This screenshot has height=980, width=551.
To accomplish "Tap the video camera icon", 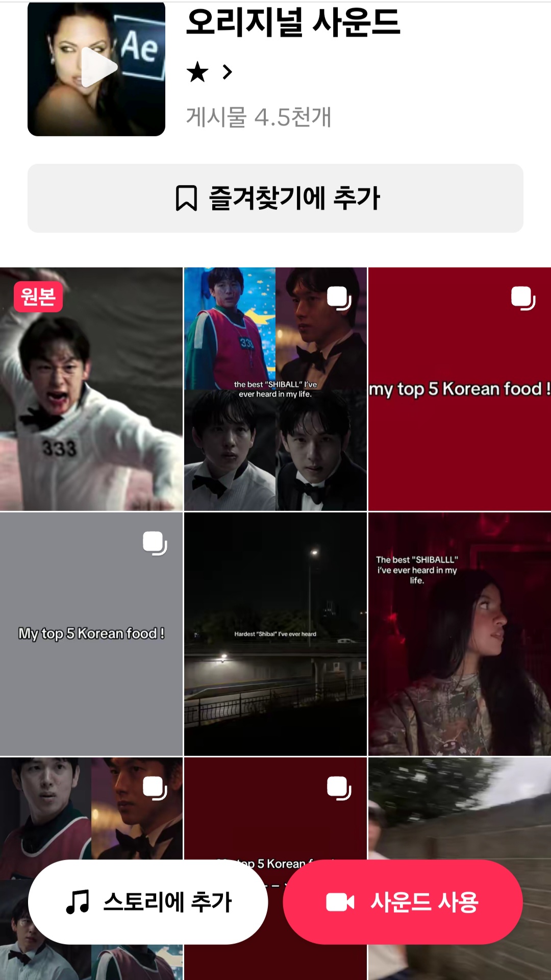I will click(340, 902).
